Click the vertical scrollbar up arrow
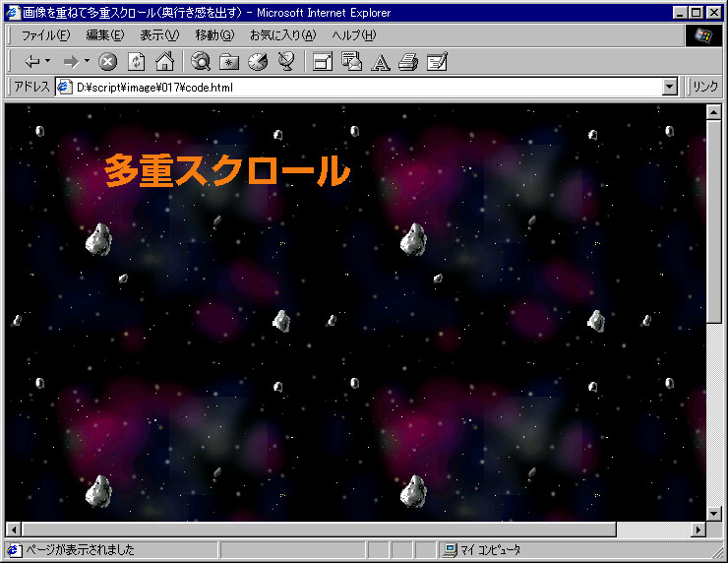 coord(713,112)
